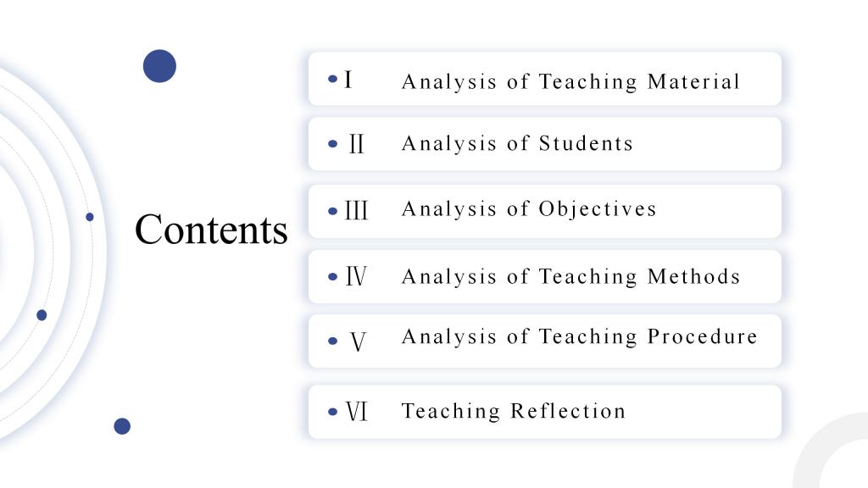
Task: Click the bullet before Roman numeral V
Action: click(x=332, y=341)
